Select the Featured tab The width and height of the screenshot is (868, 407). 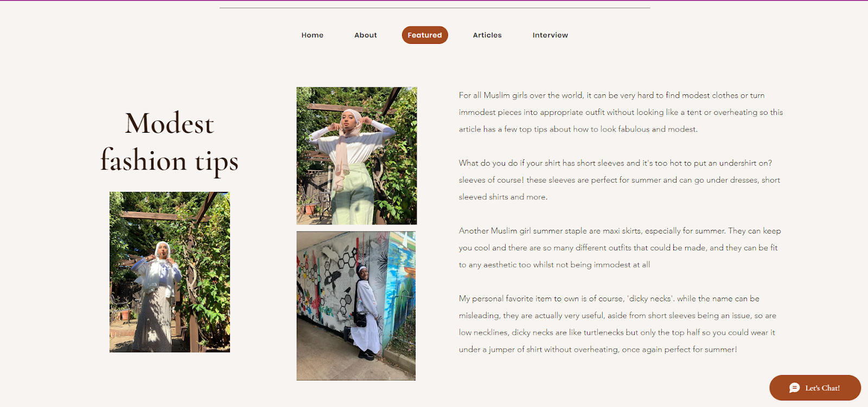pos(425,35)
